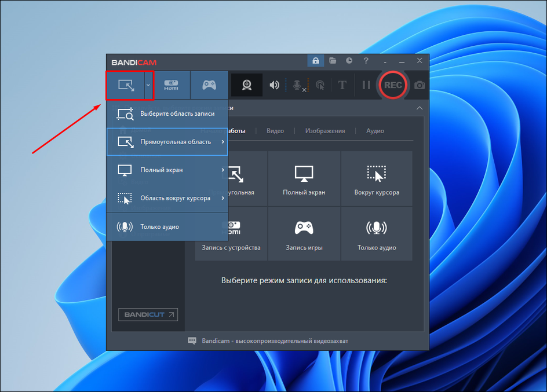Open the output folder icon in title bar
This screenshot has width=547, height=392.
[333, 61]
